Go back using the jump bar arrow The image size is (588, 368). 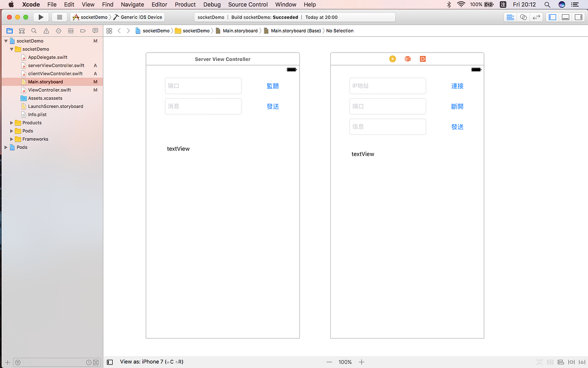coord(119,30)
